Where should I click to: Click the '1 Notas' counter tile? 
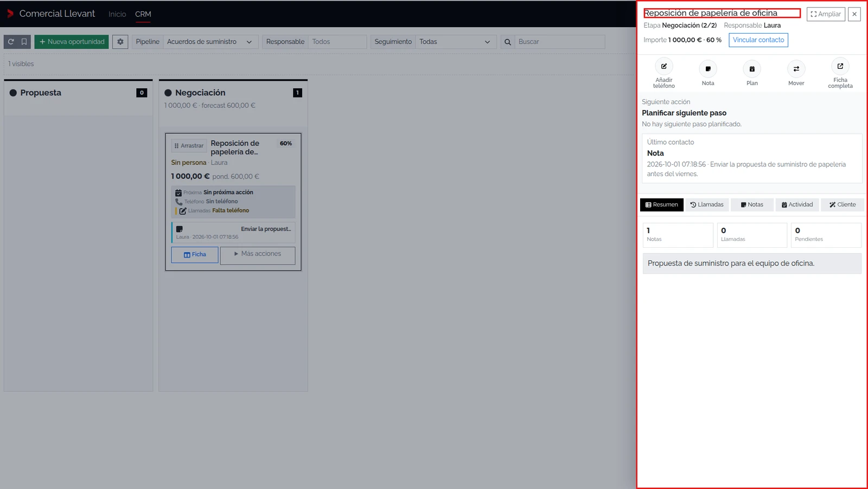coord(678,235)
